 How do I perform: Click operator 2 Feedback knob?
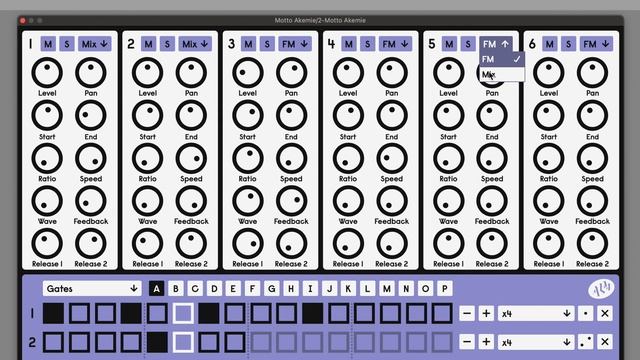[191, 201]
